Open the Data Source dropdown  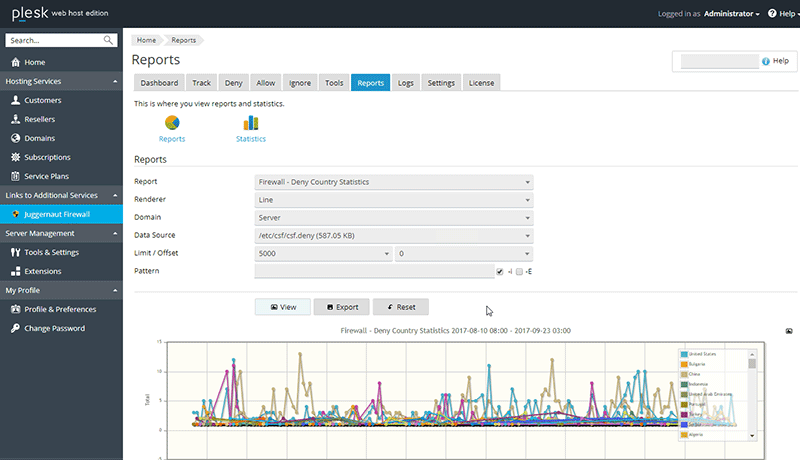[394, 236]
